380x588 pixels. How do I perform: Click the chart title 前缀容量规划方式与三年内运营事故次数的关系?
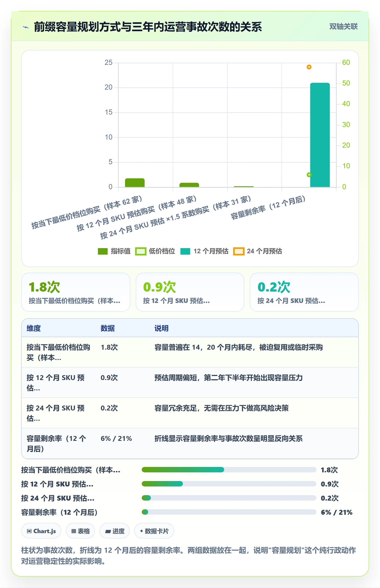pos(148,27)
